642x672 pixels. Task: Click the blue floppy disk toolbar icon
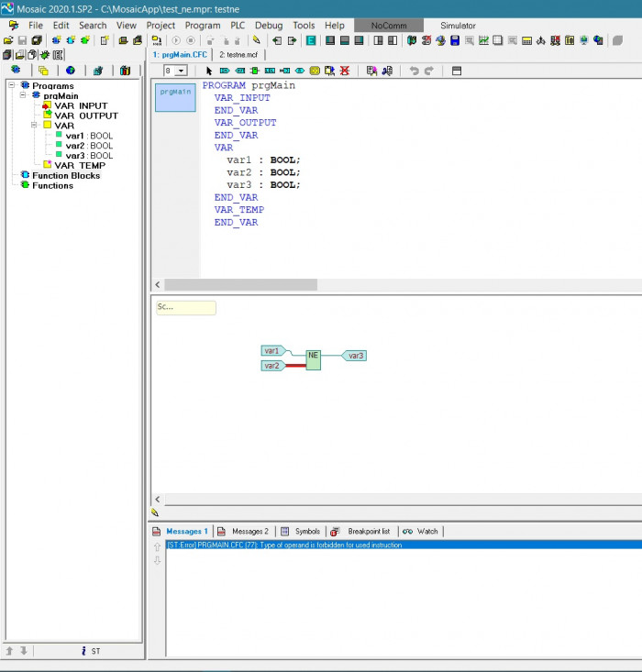[x=455, y=40]
